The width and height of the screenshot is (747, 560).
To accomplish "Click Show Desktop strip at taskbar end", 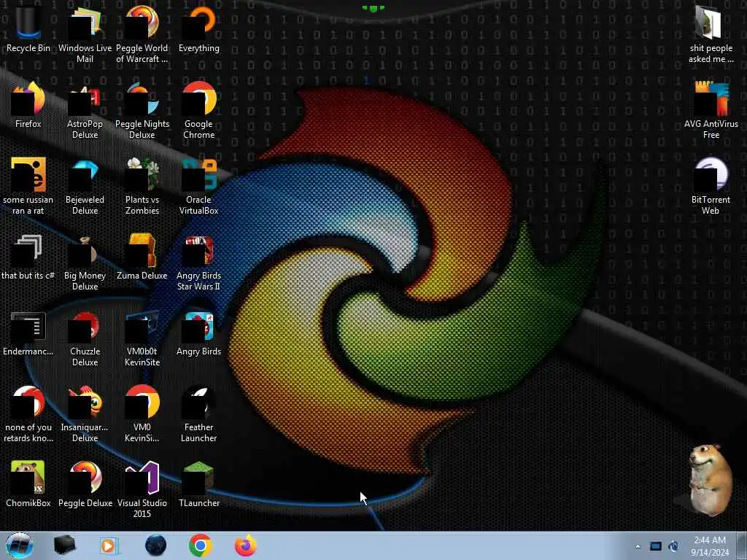I will (742, 545).
